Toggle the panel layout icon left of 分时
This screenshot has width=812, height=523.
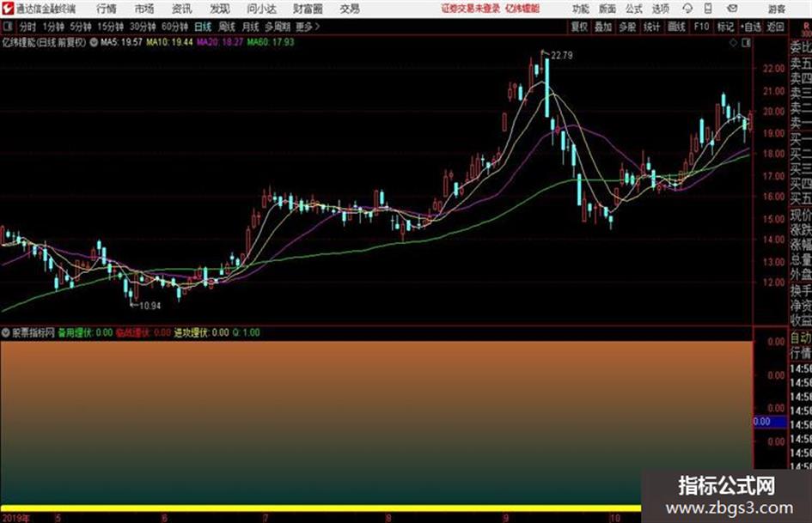point(7,27)
